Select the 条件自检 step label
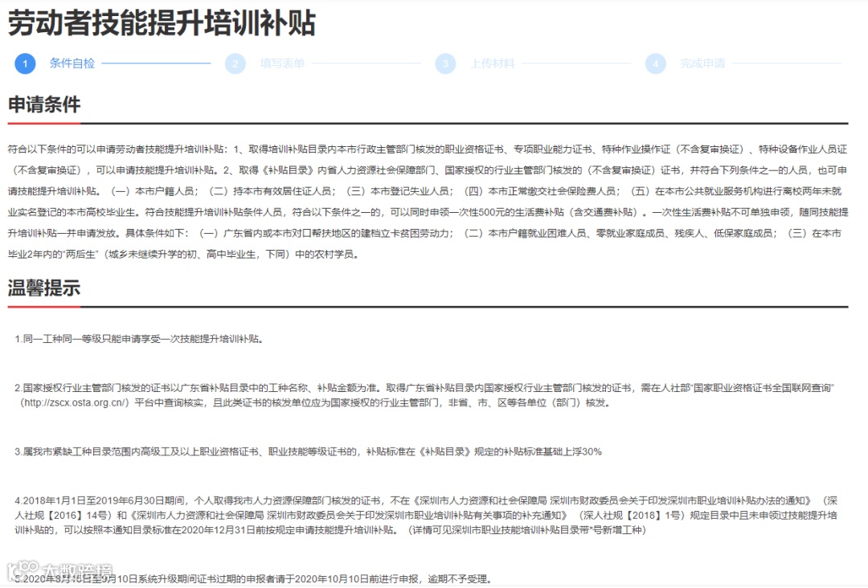868x588 pixels. coord(72,63)
